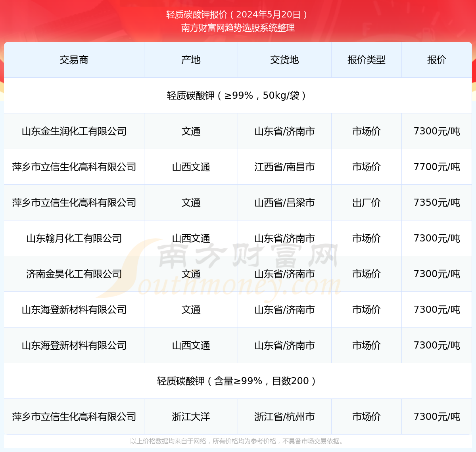
Task: Click trader 山东翰月化工有限公司
Action: coord(74,238)
